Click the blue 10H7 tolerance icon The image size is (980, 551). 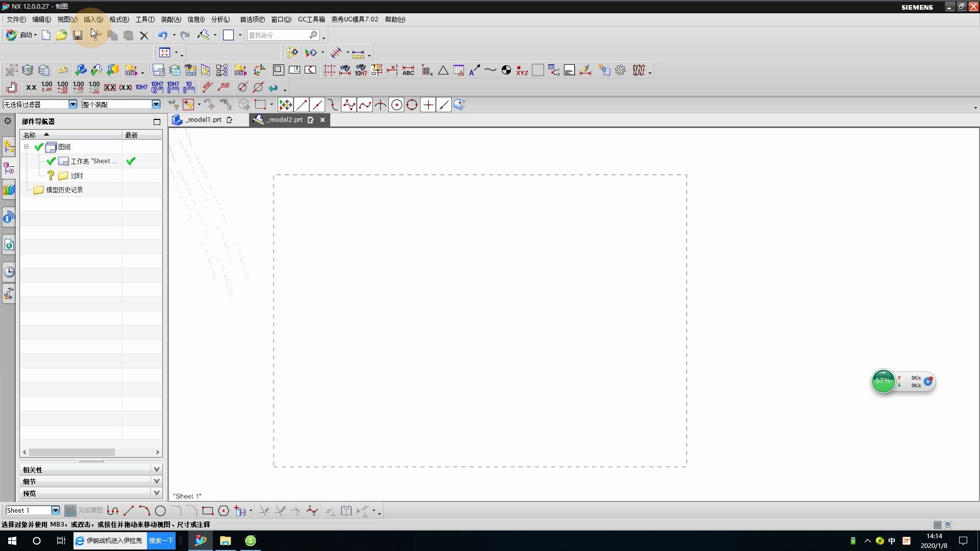(x=141, y=87)
